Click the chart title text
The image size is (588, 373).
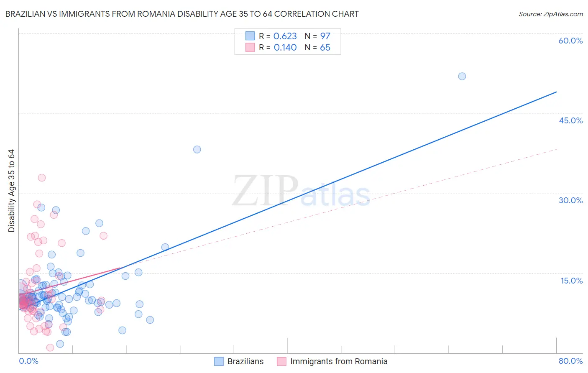[182, 14]
